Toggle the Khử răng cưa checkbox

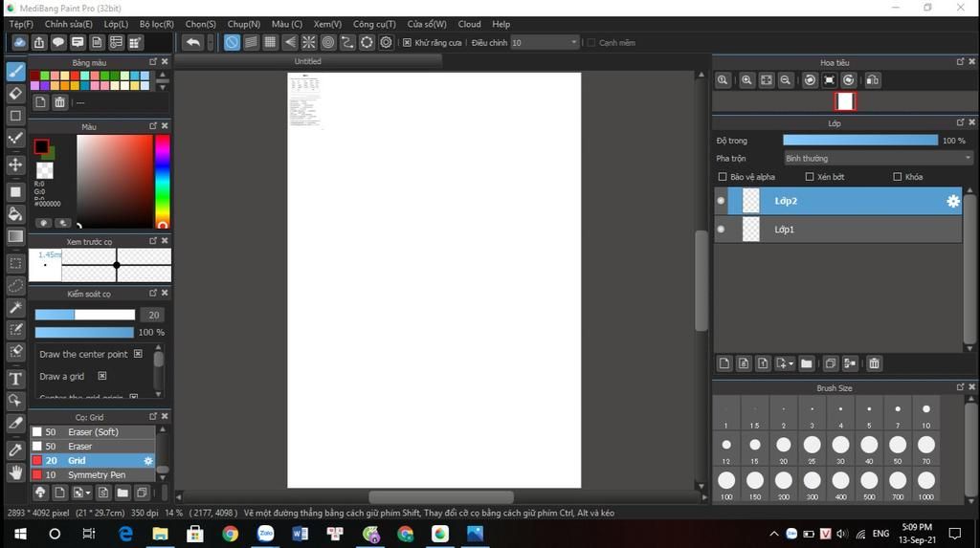tap(407, 43)
